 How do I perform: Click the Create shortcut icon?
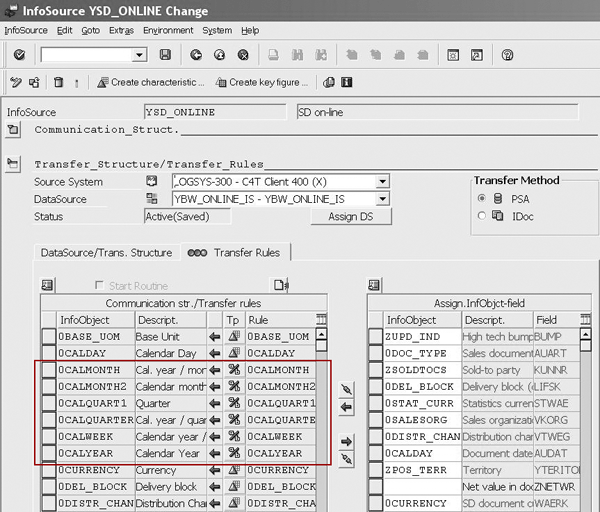click(477, 55)
